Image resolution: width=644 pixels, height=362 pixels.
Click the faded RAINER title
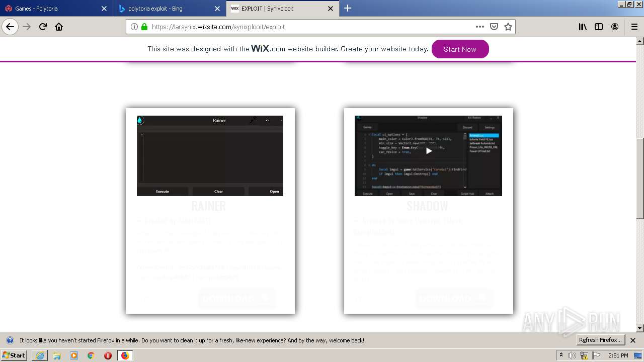(209, 206)
